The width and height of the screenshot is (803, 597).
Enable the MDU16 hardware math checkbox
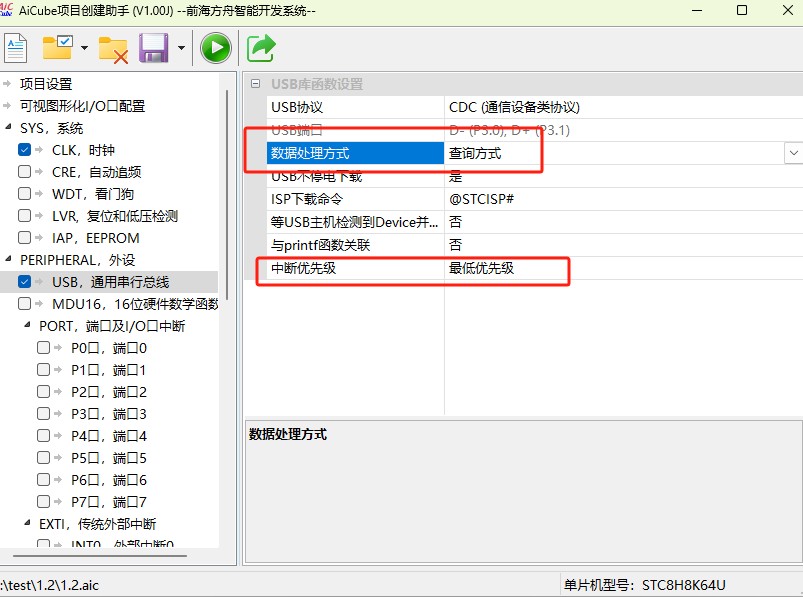click(x=24, y=304)
